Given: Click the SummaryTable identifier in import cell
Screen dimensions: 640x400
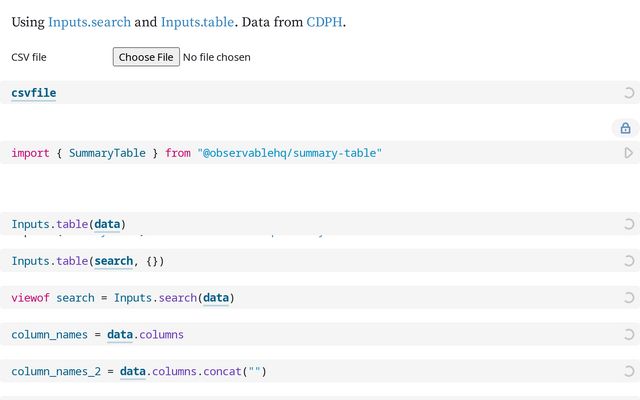Looking at the screenshot, I should (x=107, y=153).
